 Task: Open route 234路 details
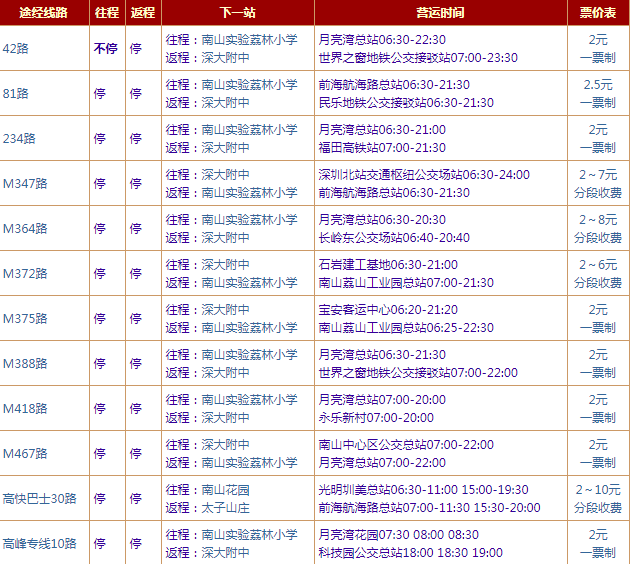click(x=19, y=138)
